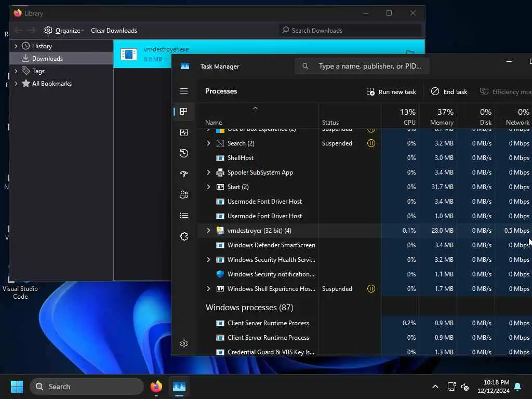Open Services puzzle icon in Task Manager sidebar
Screen dimensions: 532x399
click(x=184, y=236)
